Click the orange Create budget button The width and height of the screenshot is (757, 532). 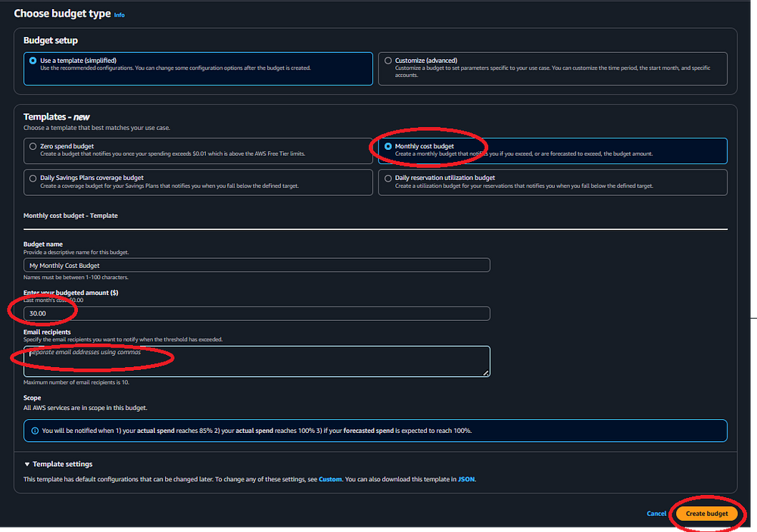pyautogui.click(x=706, y=513)
